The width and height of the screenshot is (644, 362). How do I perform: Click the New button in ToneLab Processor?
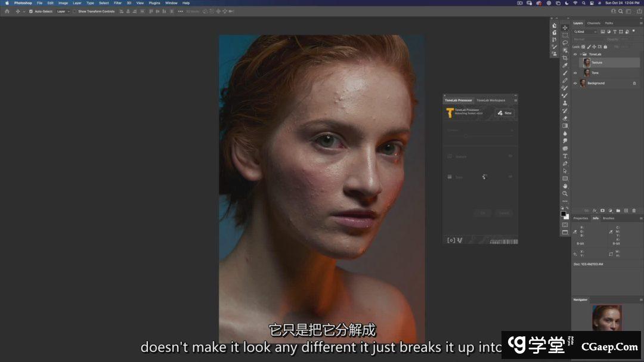[504, 113]
